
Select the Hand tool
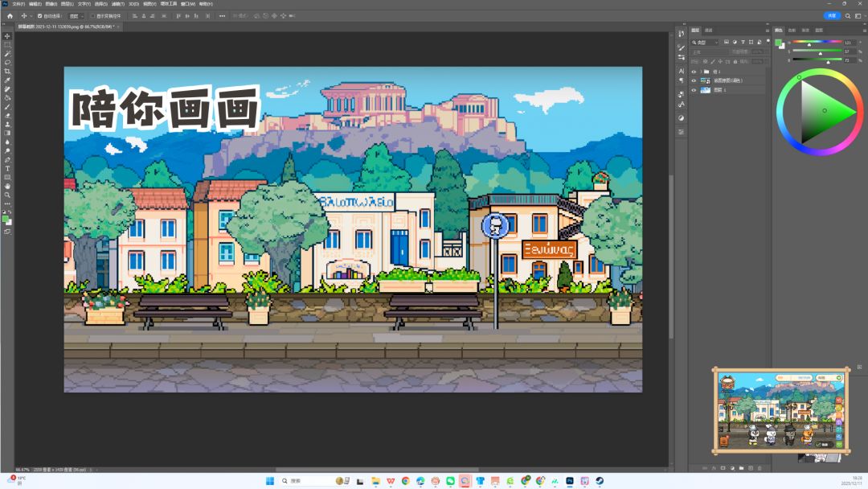pos(7,186)
